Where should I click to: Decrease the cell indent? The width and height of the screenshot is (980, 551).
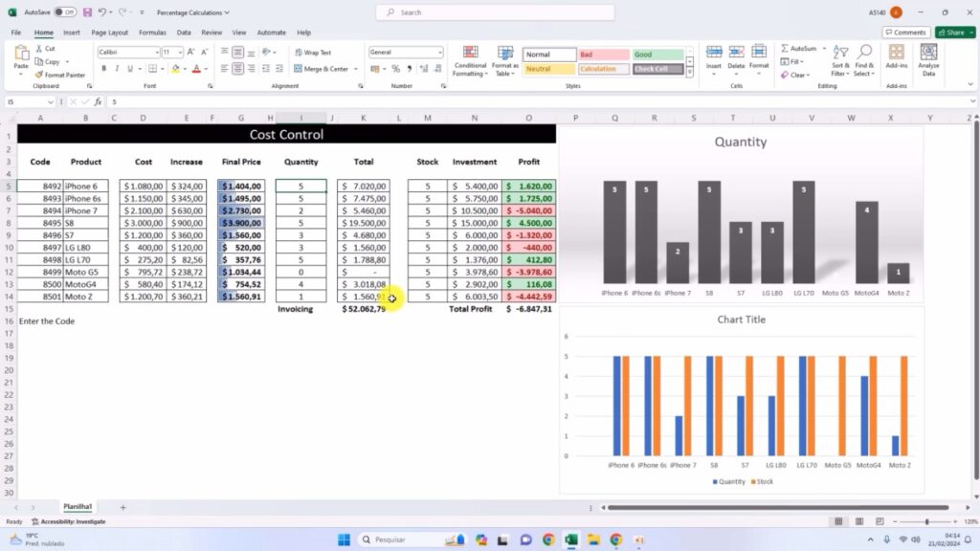pos(266,69)
